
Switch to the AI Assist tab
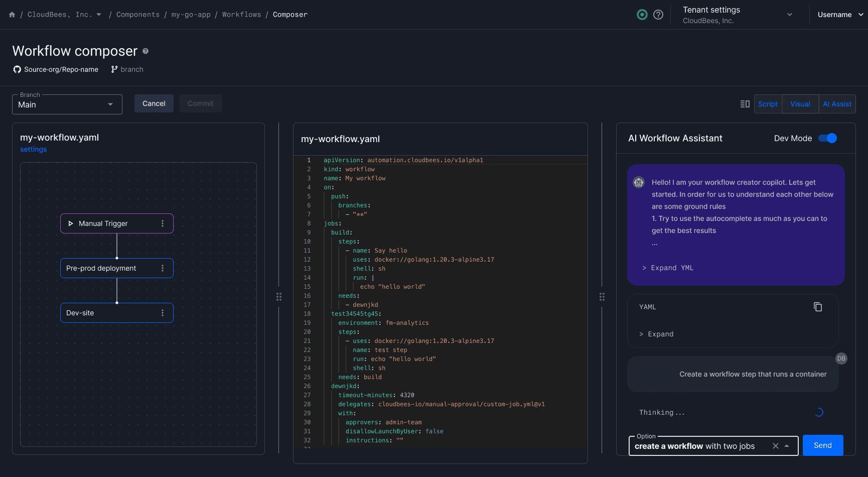(837, 104)
